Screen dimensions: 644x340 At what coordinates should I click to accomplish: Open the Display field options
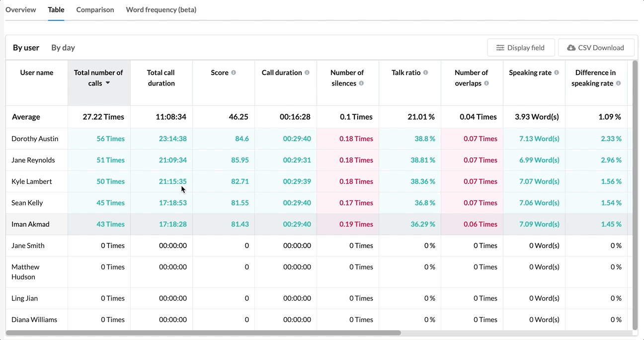pos(521,47)
